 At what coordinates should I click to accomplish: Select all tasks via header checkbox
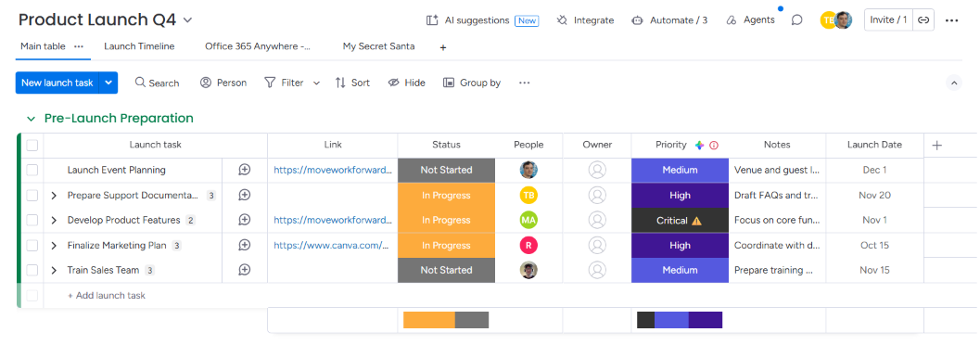32,145
